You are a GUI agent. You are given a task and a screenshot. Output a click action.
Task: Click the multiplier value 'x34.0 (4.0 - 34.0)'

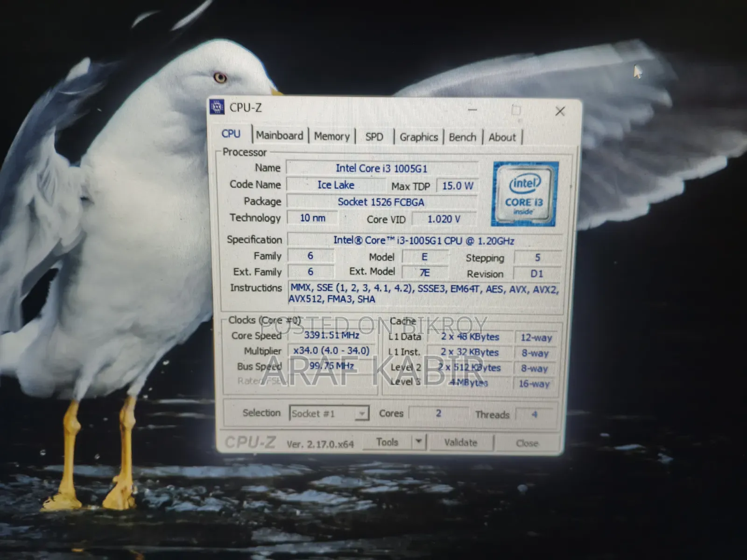tap(331, 350)
